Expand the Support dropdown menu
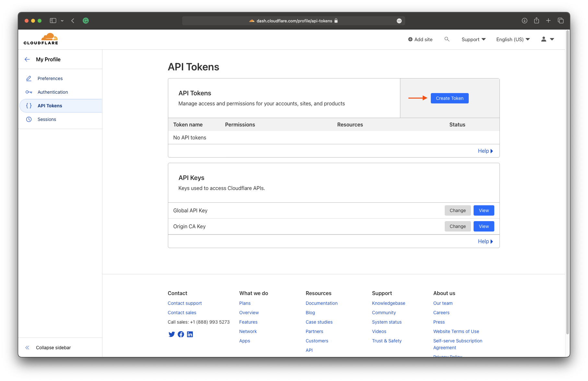Screen dimensions: 588x381 click(473, 39)
